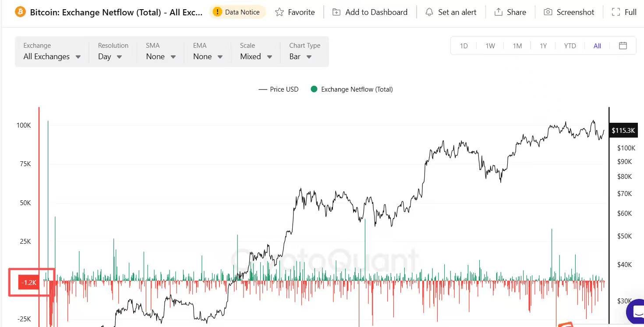The image size is (644, 327).
Task: Select the 1M time range tab
Action: 517,46
